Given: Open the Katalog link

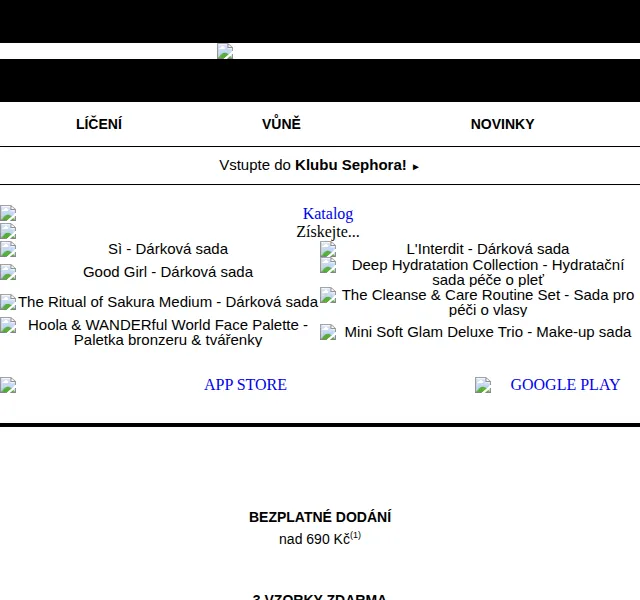Looking at the screenshot, I should pyautogui.click(x=328, y=213).
